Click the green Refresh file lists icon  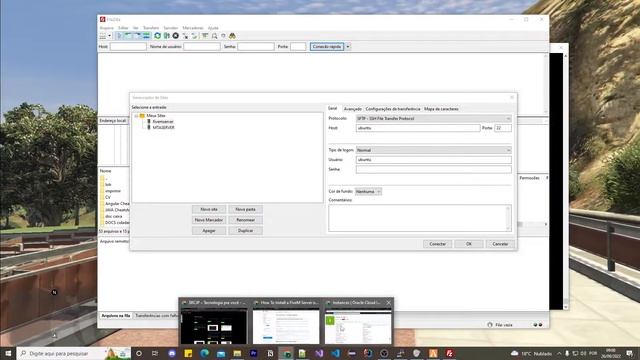tap(158, 36)
